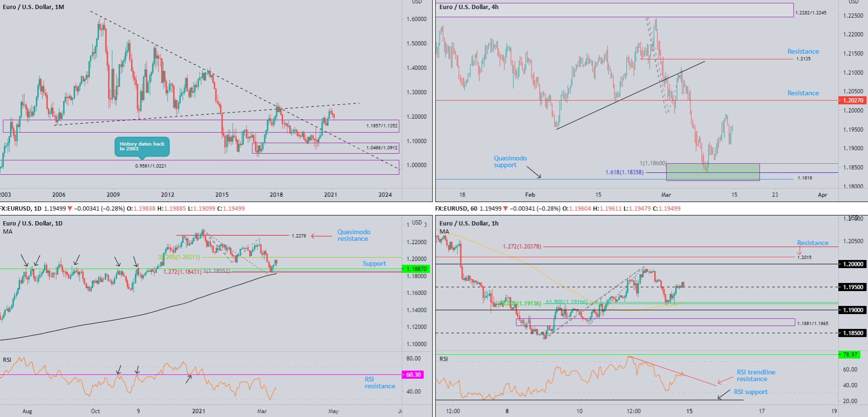Select the 1.2282/1.2245 supply zone label
Image resolution: width=868 pixels, height=417 pixels.
coord(811,13)
